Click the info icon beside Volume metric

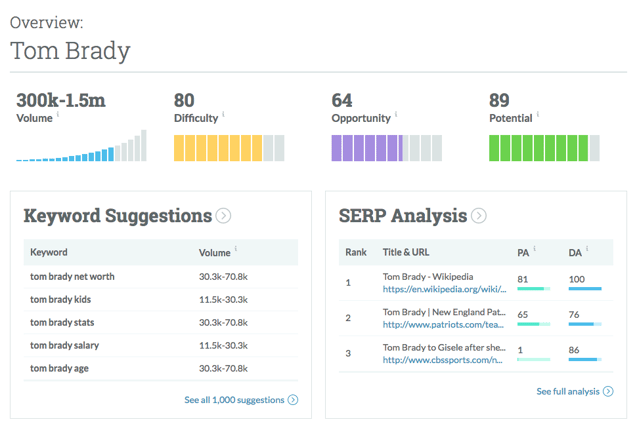[x=58, y=114]
